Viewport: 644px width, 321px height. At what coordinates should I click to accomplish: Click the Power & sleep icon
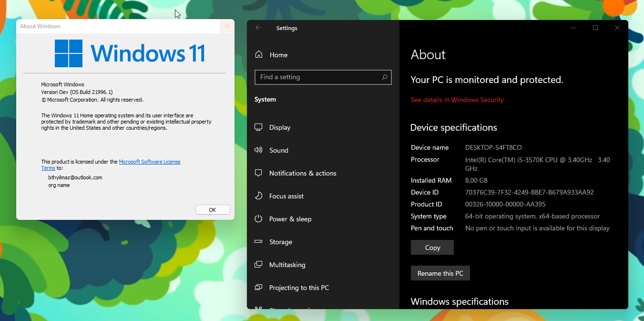tap(258, 218)
